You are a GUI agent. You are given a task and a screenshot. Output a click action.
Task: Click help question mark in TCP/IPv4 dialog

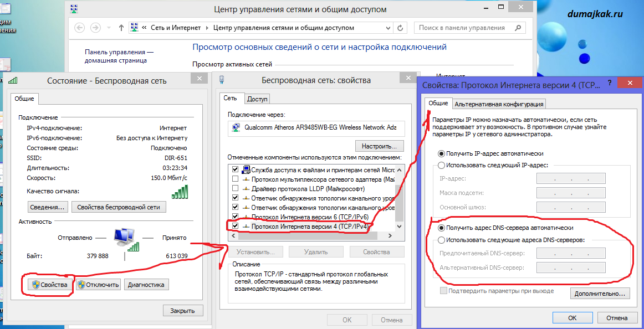[x=609, y=83]
